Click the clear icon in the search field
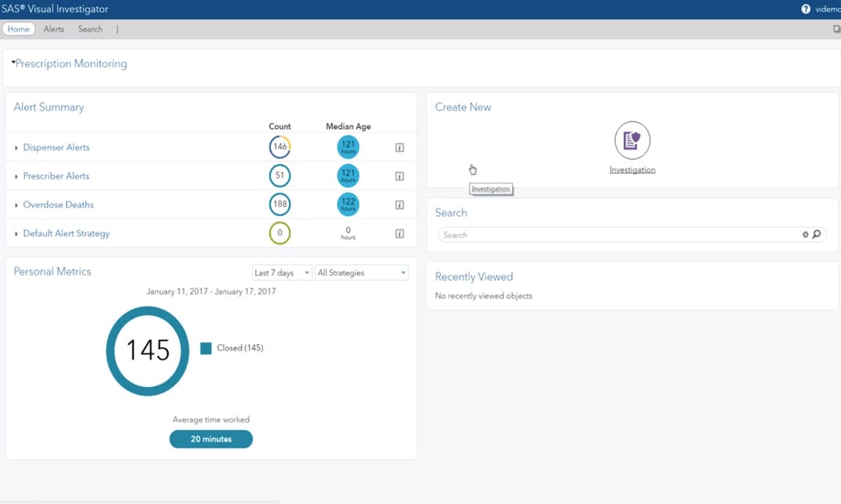Screen dimensions: 841x504 (x=806, y=234)
